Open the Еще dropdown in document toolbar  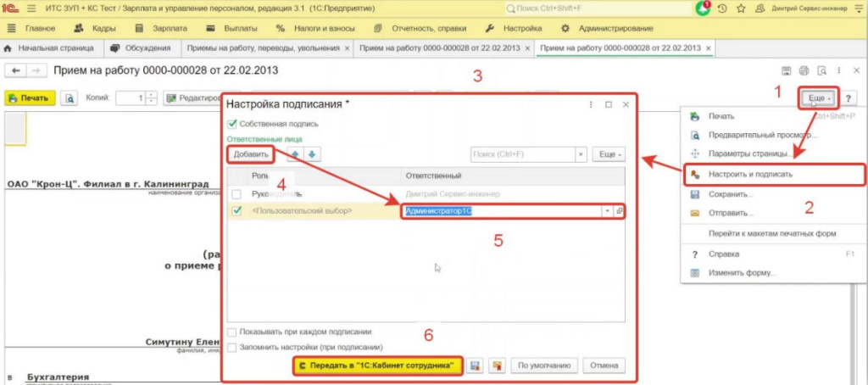(819, 98)
